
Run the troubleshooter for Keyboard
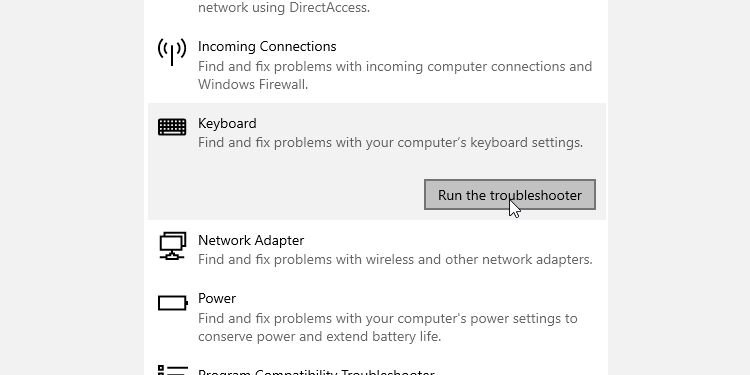(x=510, y=195)
